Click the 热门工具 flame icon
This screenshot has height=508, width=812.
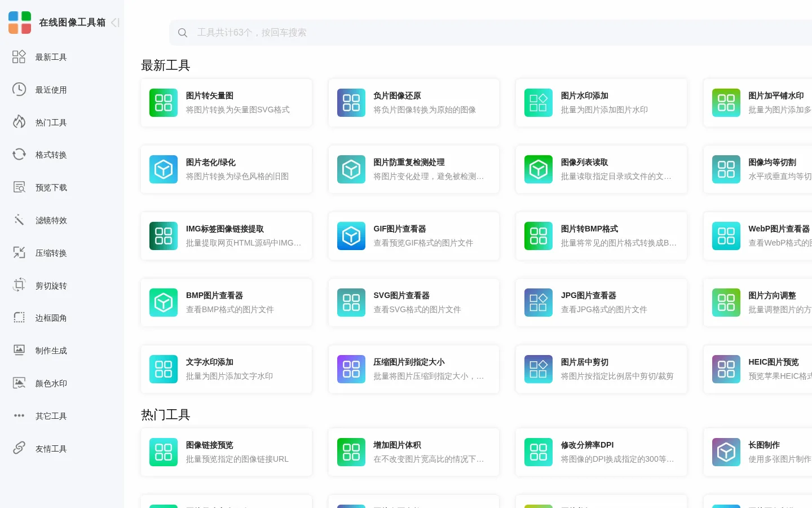pyautogui.click(x=19, y=122)
